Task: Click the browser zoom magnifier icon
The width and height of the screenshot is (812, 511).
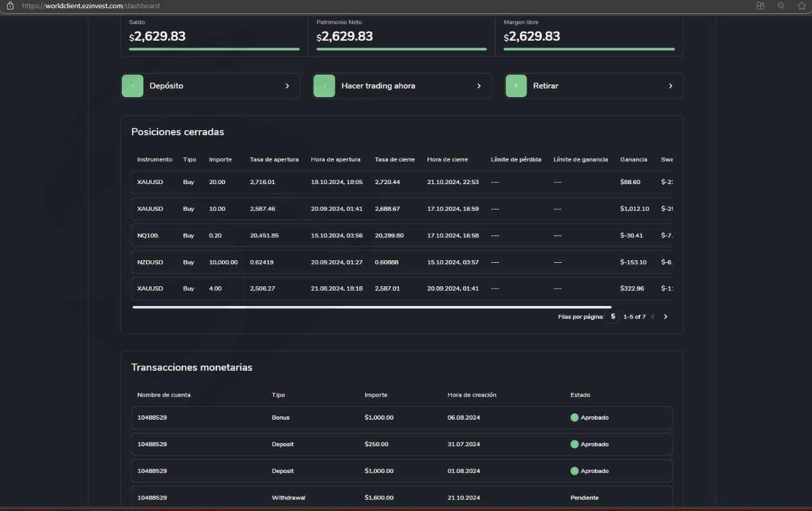Action: (x=781, y=6)
